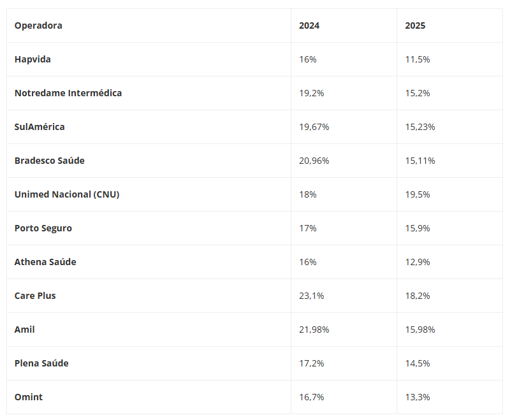
Task: Click Unimed Nacional's 19,5% value
Action: point(418,194)
